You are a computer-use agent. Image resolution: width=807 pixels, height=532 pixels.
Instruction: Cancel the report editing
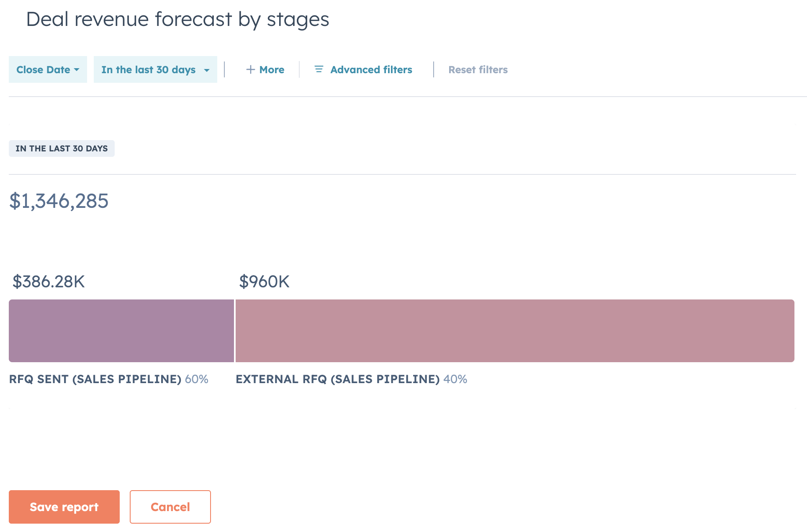pos(170,507)
